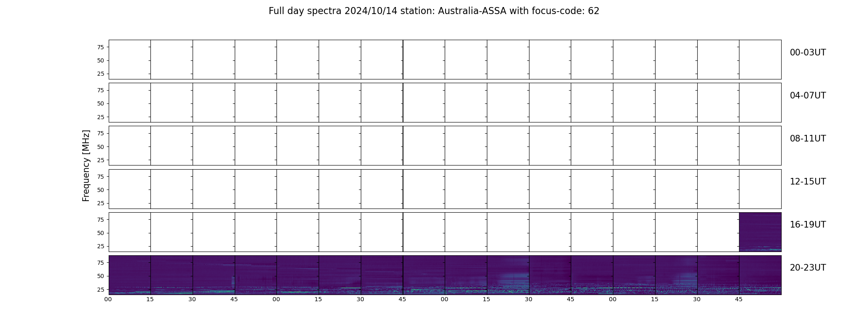Select the '16-19UT' row label

coord(808,225)
